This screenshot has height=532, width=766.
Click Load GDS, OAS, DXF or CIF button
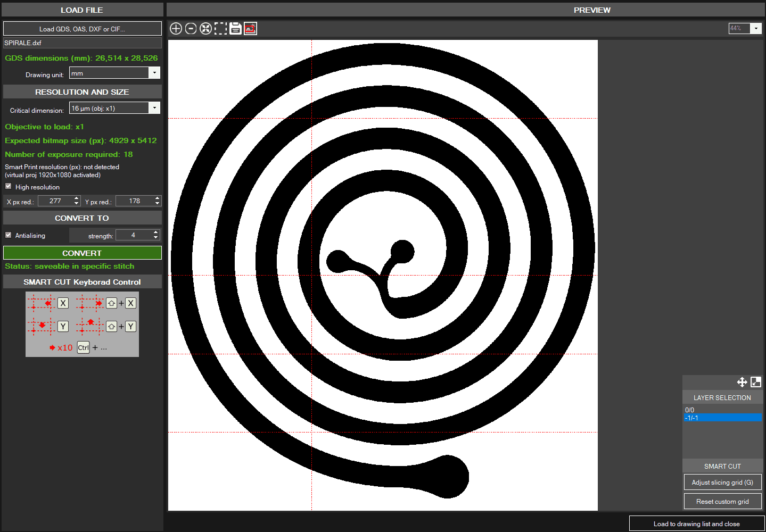click(x=82, y=29)
